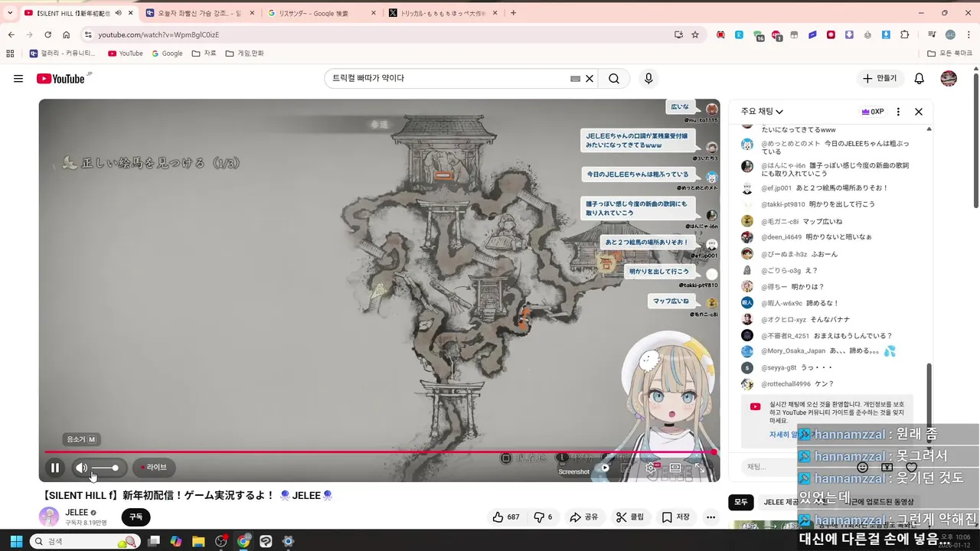Jump to live with 라이브 button
This screenshot has width=980, height=551.
coord(154,468)
